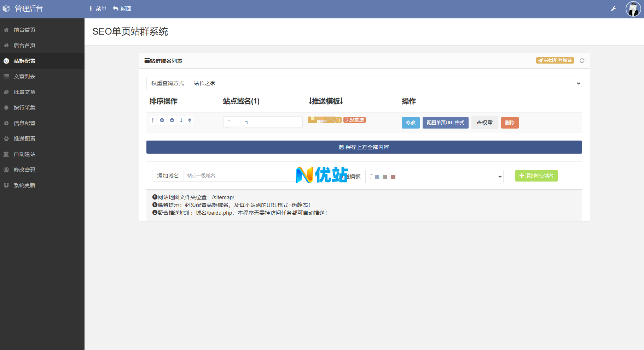
Task: Click the green 添加站点域名 button
Action: tap(536, 176)
